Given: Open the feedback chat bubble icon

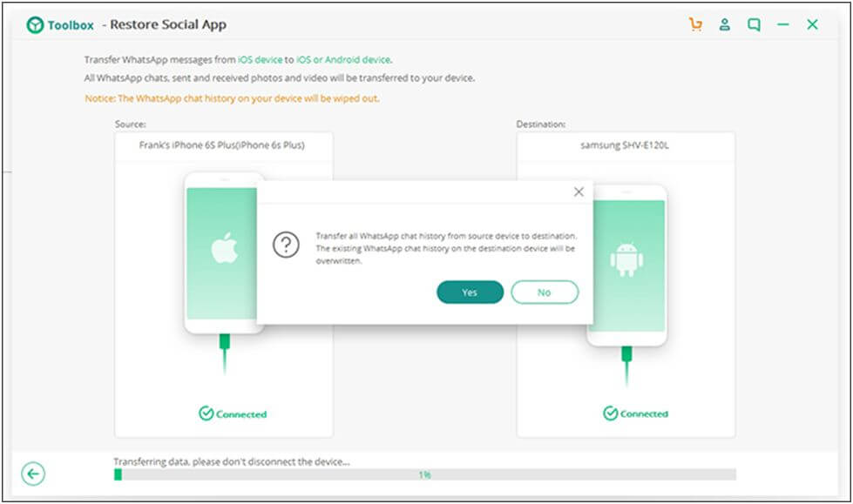Looking at the screenshot, I should 754,25.
